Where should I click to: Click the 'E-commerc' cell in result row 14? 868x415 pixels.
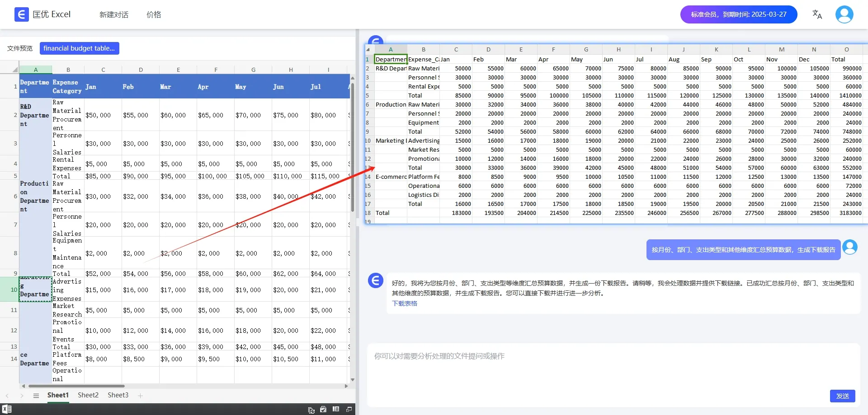391,177
